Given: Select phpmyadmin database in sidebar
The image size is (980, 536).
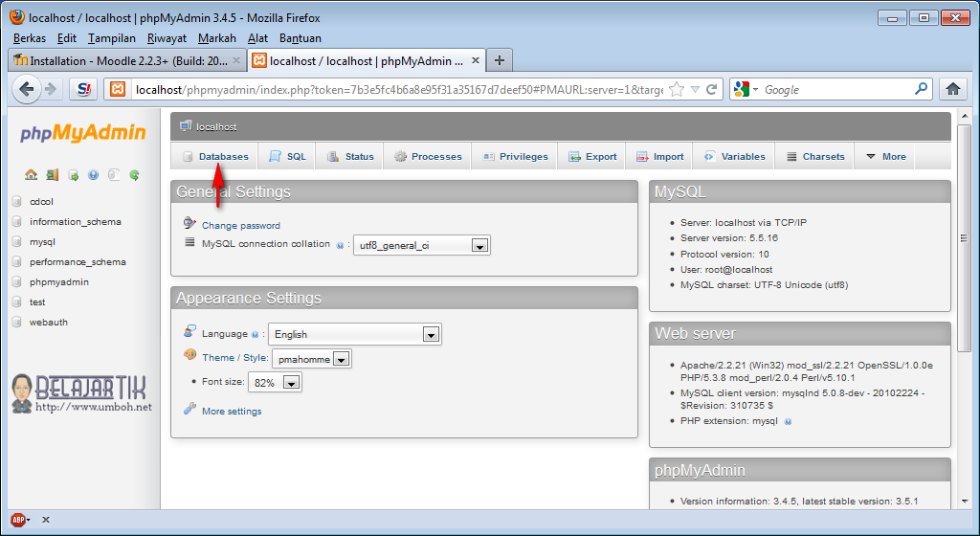Looking at the screenshot, I should [58, 281].
